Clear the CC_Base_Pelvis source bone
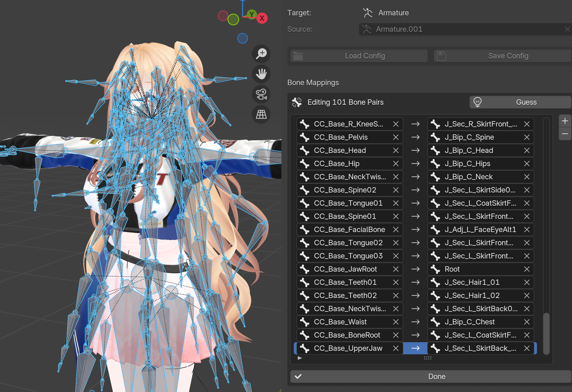The image size is (572, 392). [395, 137]
